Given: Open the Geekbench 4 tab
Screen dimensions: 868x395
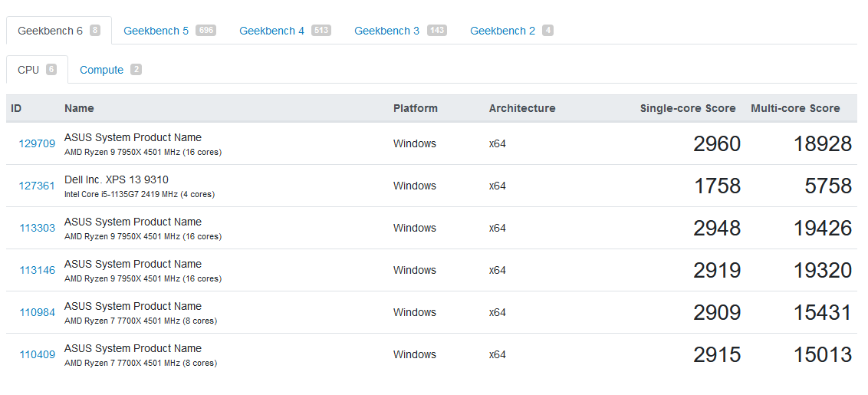Looking at the screenshot, I should click(285, 31).
